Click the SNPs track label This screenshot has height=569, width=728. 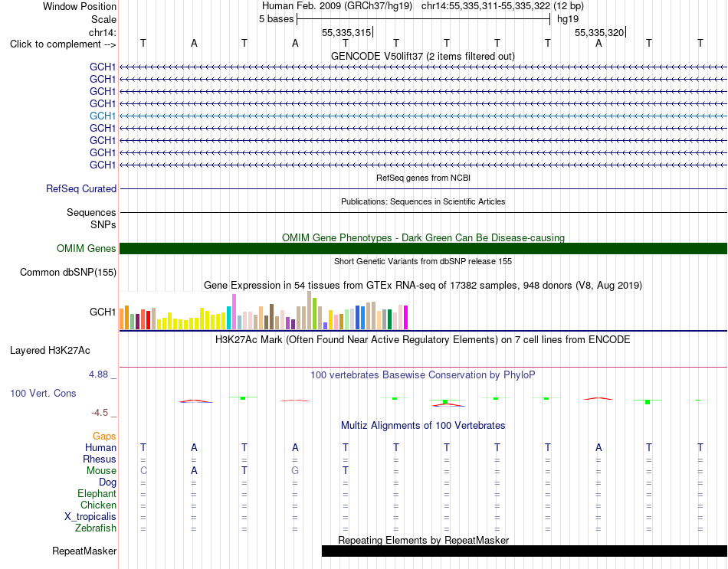point(103,224)
